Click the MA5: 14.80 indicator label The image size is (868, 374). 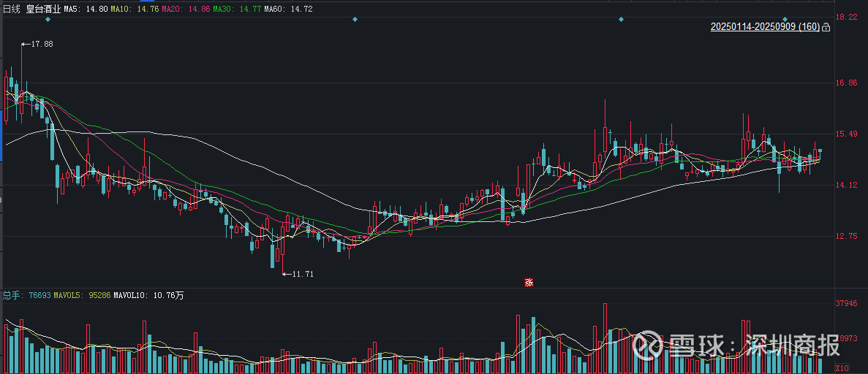click(x=86, y=9)
